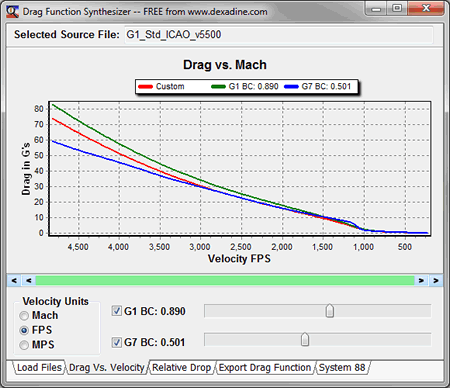
Task: Click the red Custom legend swatch
Action: click(145, 87)
